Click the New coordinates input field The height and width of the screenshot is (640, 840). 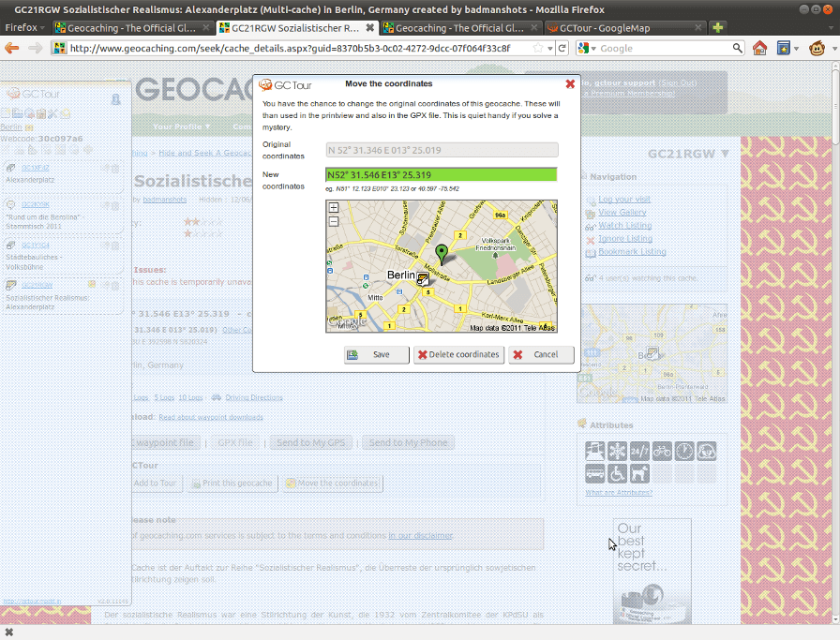(x=442, y=174)
